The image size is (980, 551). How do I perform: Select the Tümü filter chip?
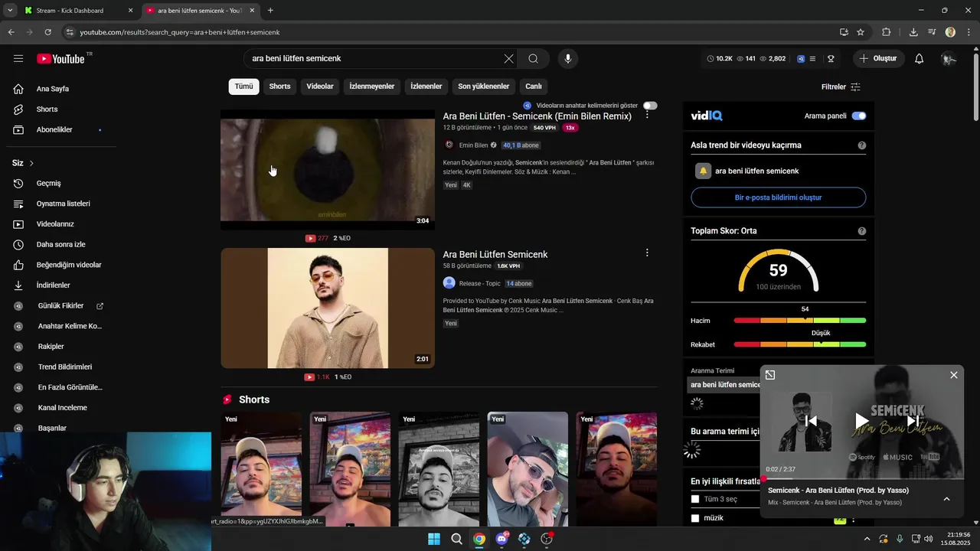pyautogui.click(x=243, y=86)
